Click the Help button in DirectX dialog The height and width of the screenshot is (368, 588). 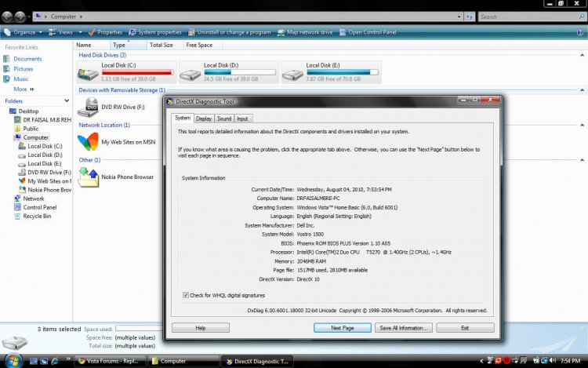tap(201, 328)
